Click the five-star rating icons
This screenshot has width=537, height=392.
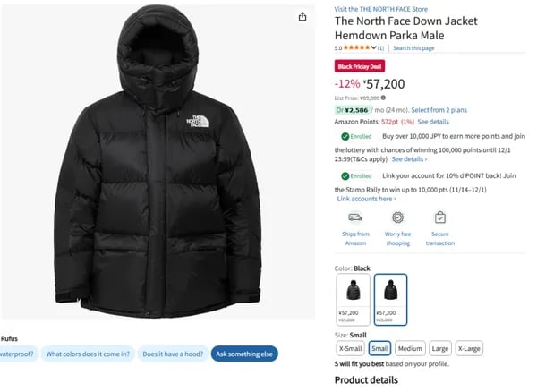click(357, 47)
